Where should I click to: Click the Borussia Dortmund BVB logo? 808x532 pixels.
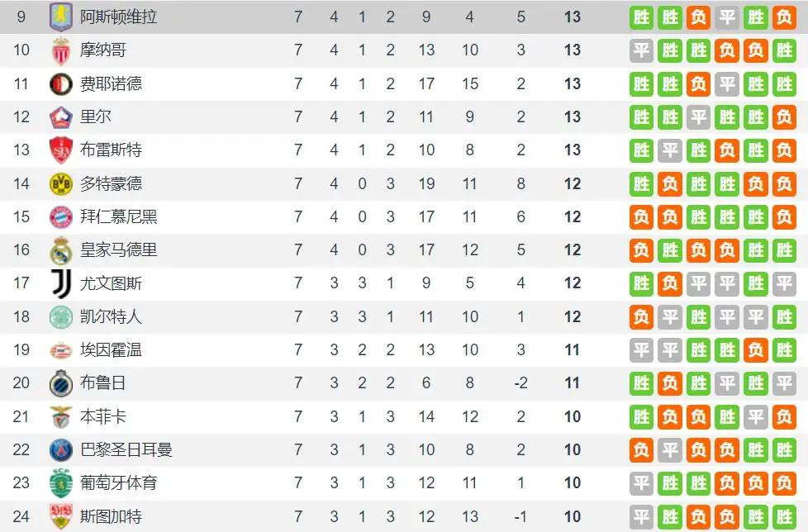click(x=61, y=183)
